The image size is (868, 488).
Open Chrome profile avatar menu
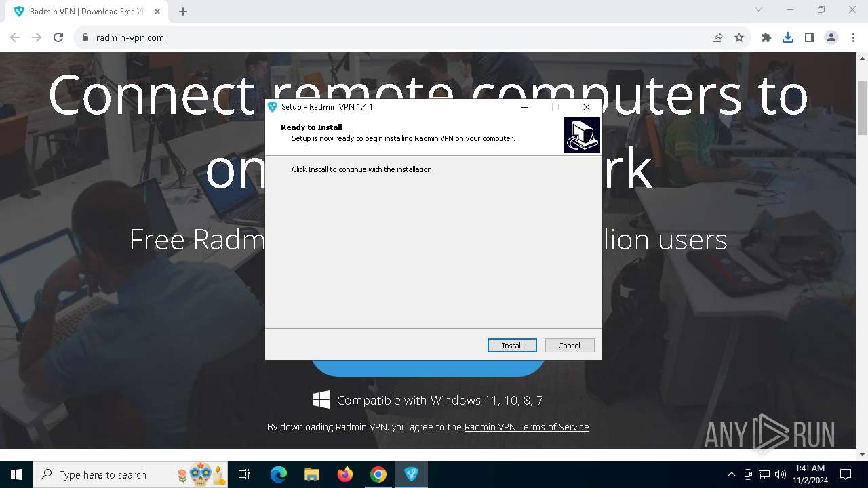point(831,37)
